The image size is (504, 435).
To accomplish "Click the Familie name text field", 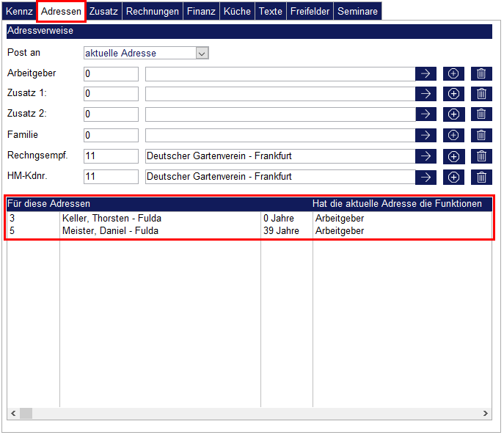I will pyautogui.click(x=280, y=136).
